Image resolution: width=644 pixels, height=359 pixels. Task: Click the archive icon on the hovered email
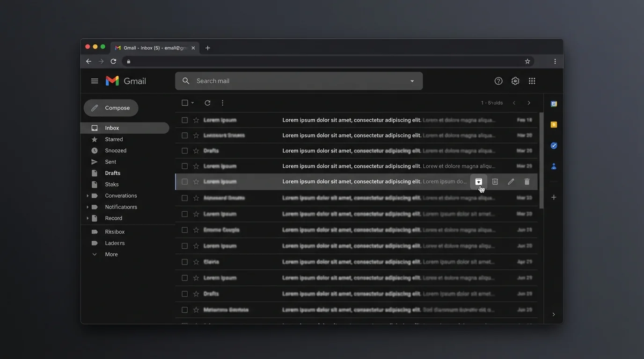[478, 182]
